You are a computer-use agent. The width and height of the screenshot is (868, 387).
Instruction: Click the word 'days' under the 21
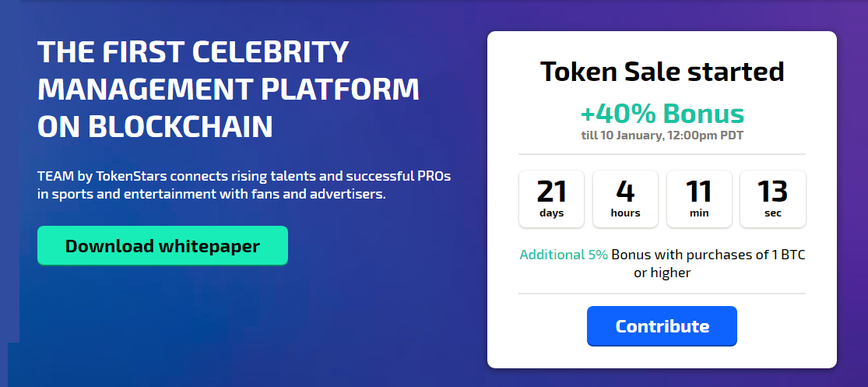tap(551, 213)
